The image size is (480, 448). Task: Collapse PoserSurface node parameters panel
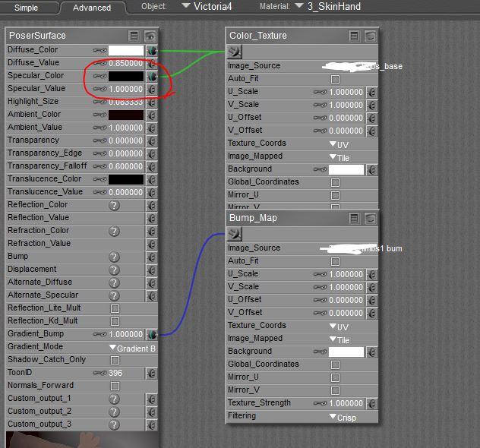point(134,36)
